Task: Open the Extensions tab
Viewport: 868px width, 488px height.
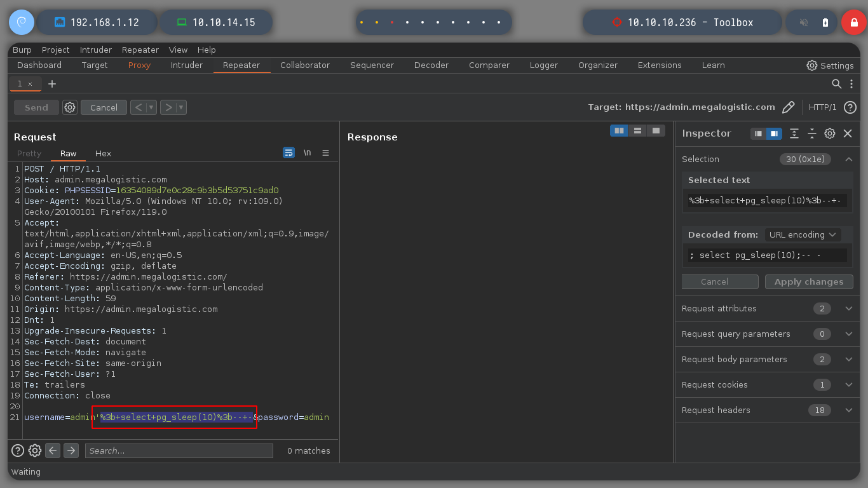Action: tap(660, 65)
